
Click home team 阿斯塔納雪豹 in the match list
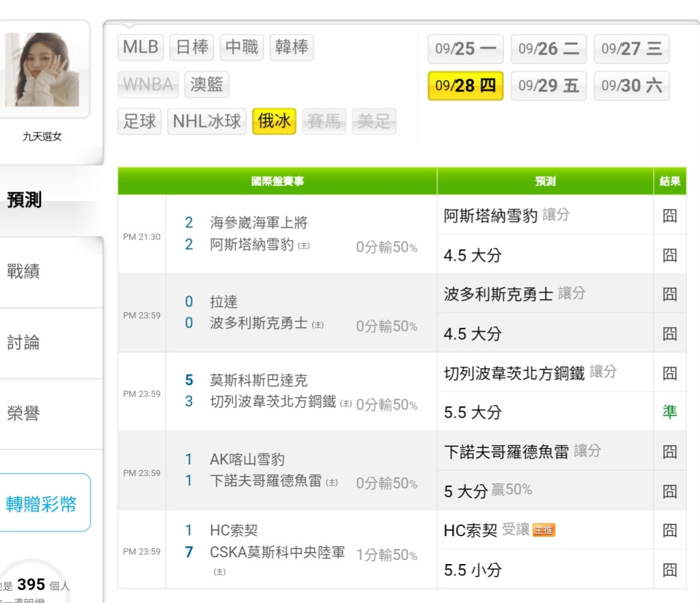[252, 244]
